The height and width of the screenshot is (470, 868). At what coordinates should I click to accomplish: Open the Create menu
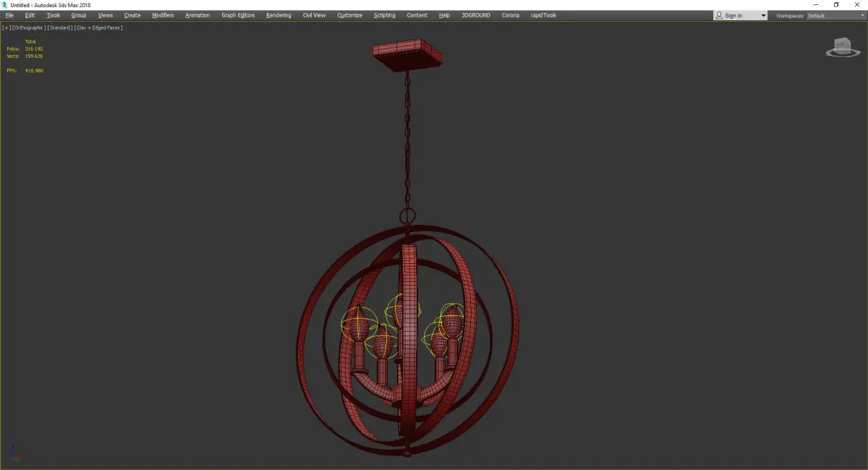coord(132,15)
